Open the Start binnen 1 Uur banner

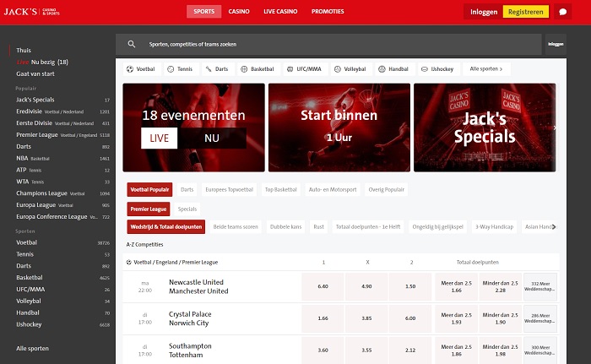point(339,128)
